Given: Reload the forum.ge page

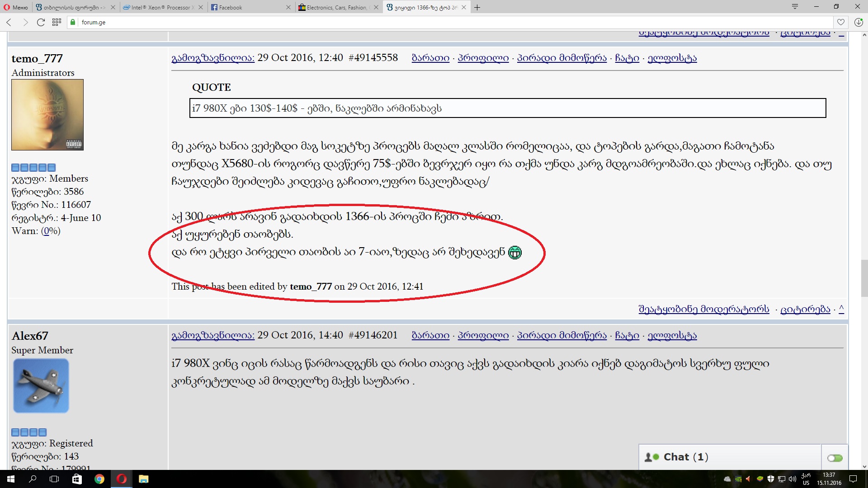Looking at the screenshot, I should point(41,22).
